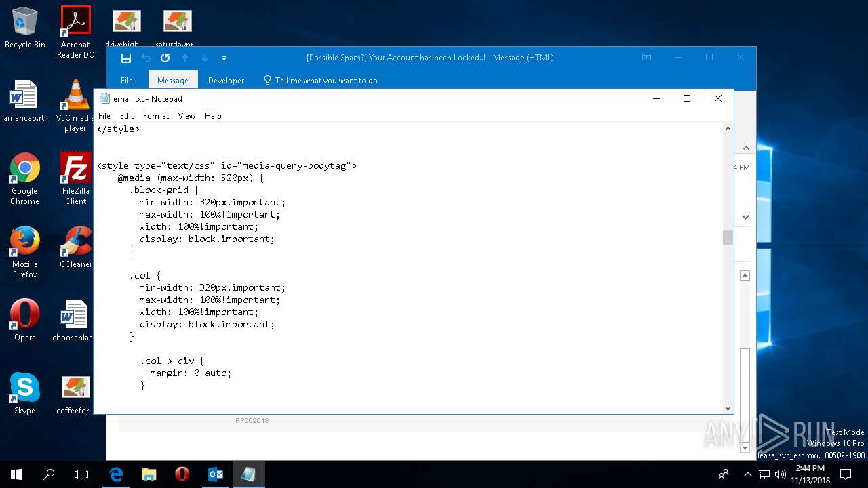Open clock showing 2:44 PM
The height and width of the screenshot is (488, 868).
tap(810, 474)
